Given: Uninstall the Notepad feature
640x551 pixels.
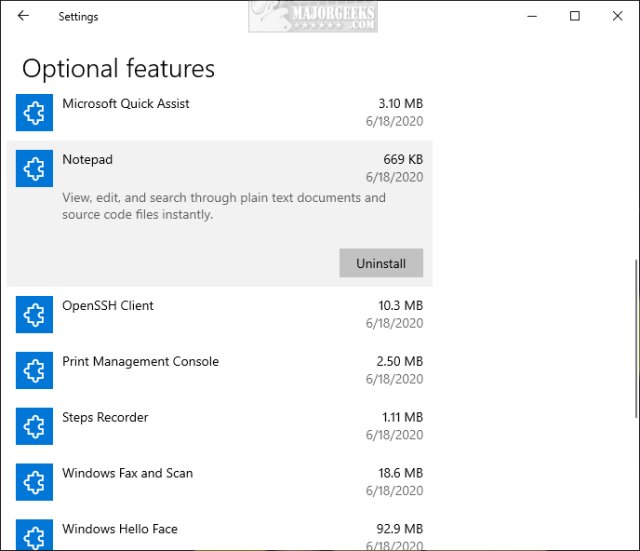Looking at the screenshot, I should tap(381, 263).
